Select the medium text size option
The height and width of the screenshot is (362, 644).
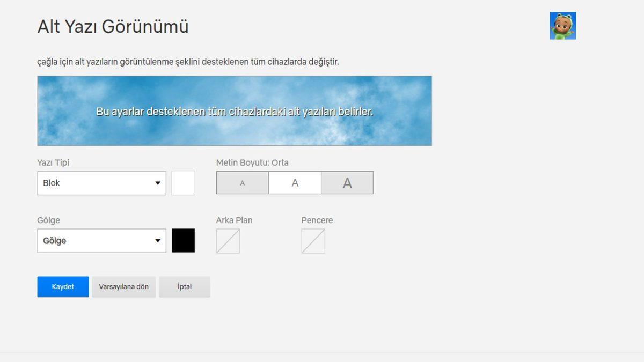coord(295,182)
